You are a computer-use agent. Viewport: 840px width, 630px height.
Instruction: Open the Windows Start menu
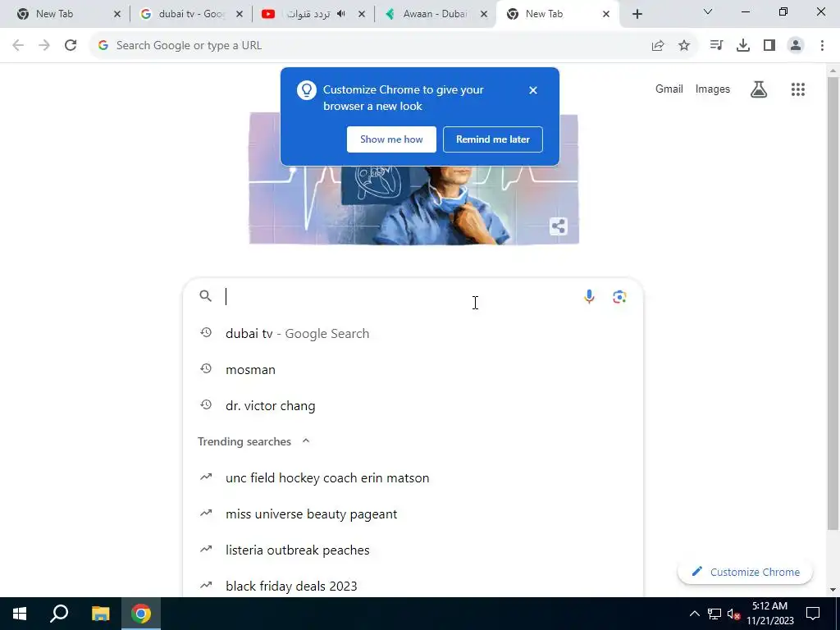pyautogui.click(x=20, y=614)
